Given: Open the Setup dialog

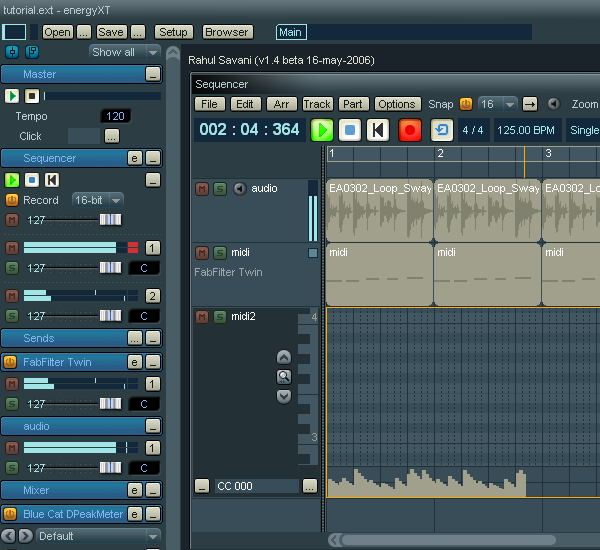Looking at the screenshot, I should click(x=174, y=32).
